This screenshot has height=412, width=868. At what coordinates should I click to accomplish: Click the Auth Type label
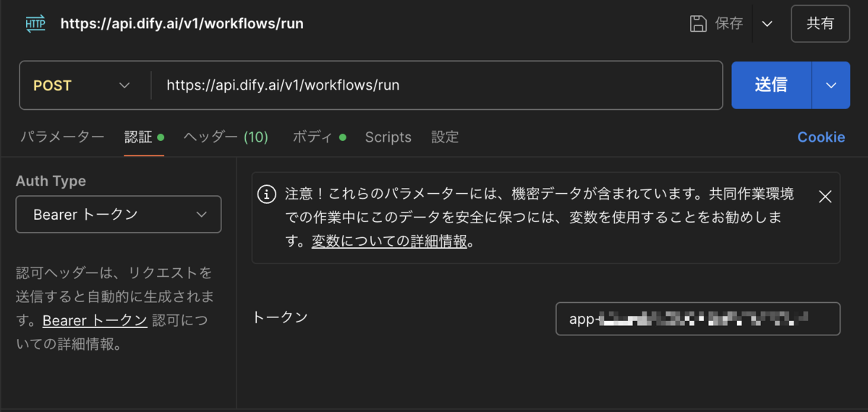[51, 181]
